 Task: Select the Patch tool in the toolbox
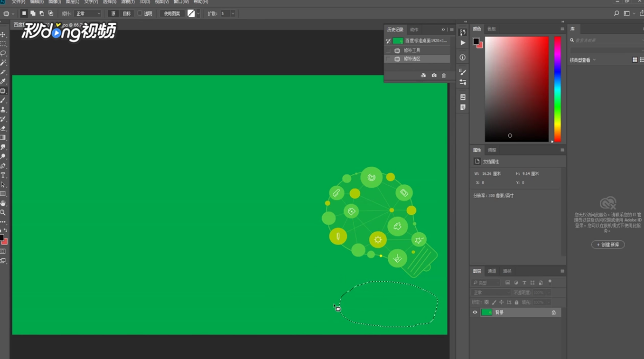[3, 91]
